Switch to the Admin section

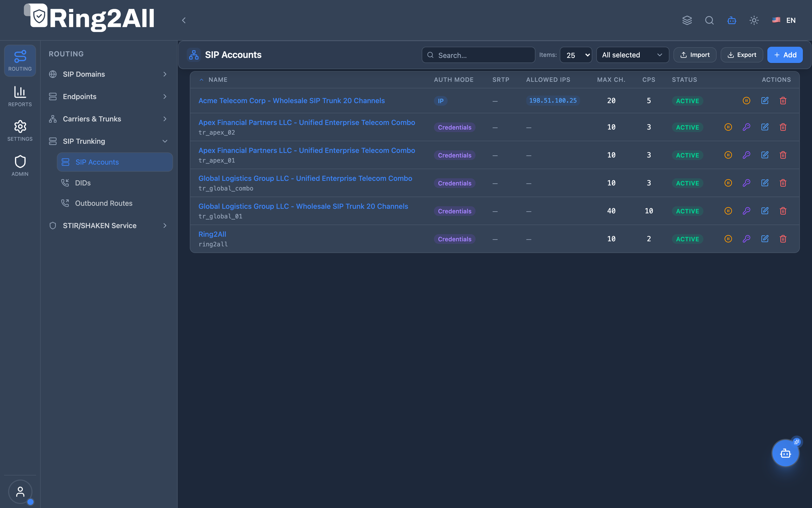20,166
